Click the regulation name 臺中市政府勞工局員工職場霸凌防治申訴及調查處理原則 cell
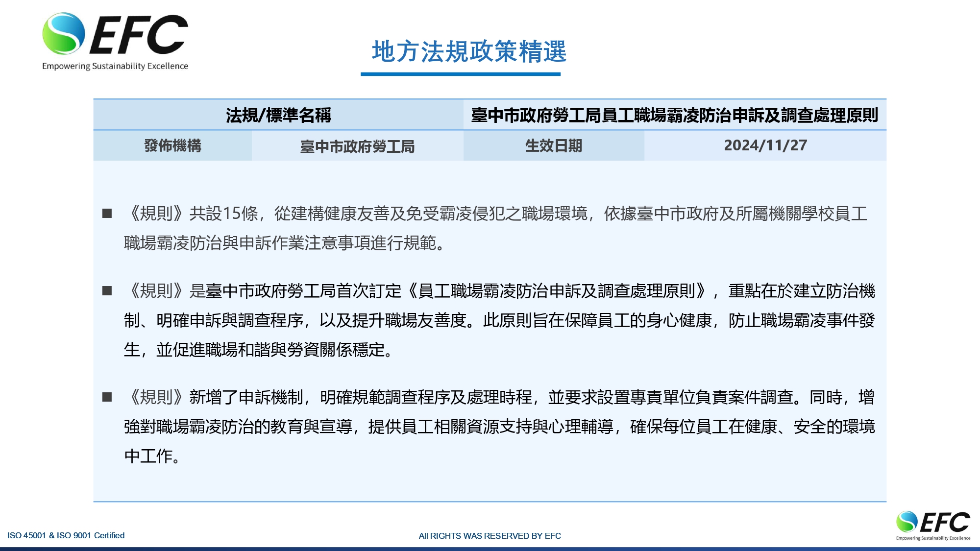This screenshot has width=980, height=551. point(675,115)
